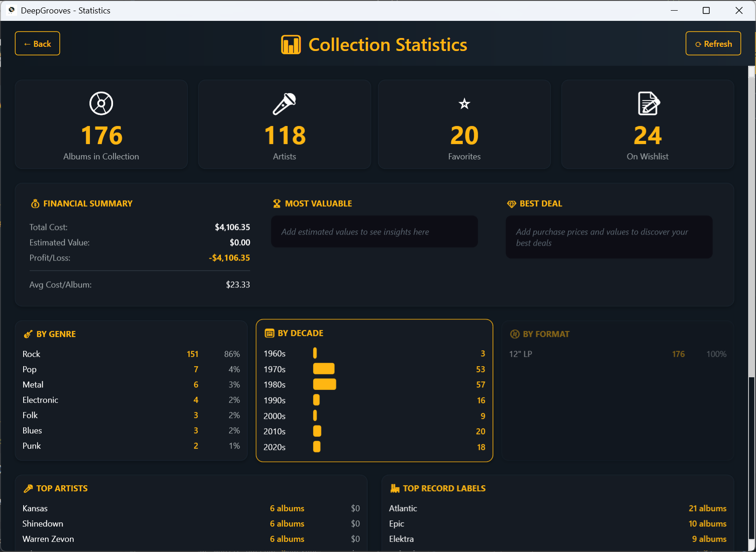Viewport: 756px width, 552px height.
Task: Click the key icon next to Top Artists
Action: pyautogui.click(x=28, y=488)
